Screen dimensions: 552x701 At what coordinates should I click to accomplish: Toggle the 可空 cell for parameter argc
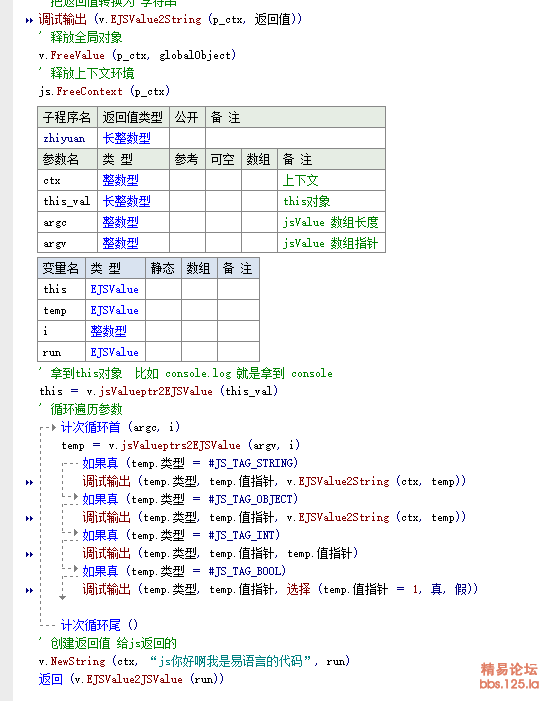(223, 222)
